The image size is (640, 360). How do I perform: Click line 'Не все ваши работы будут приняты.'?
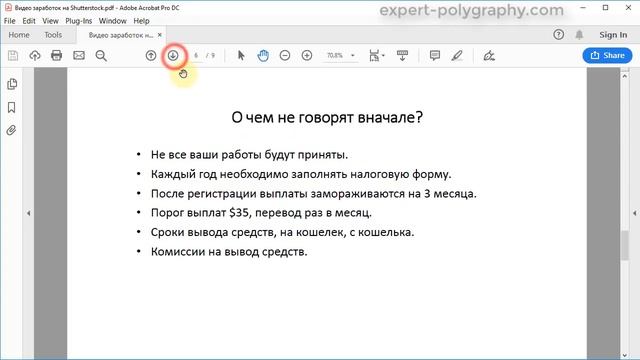pos(249,155)
